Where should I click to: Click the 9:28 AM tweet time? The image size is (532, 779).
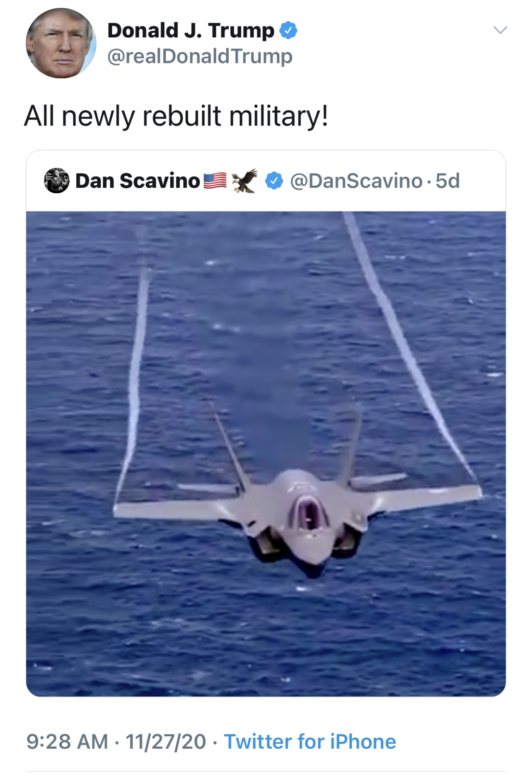point(67,742)
